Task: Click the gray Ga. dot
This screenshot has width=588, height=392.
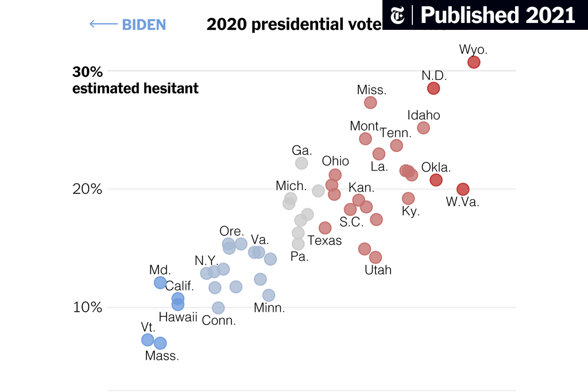Action: click(301, 163)
